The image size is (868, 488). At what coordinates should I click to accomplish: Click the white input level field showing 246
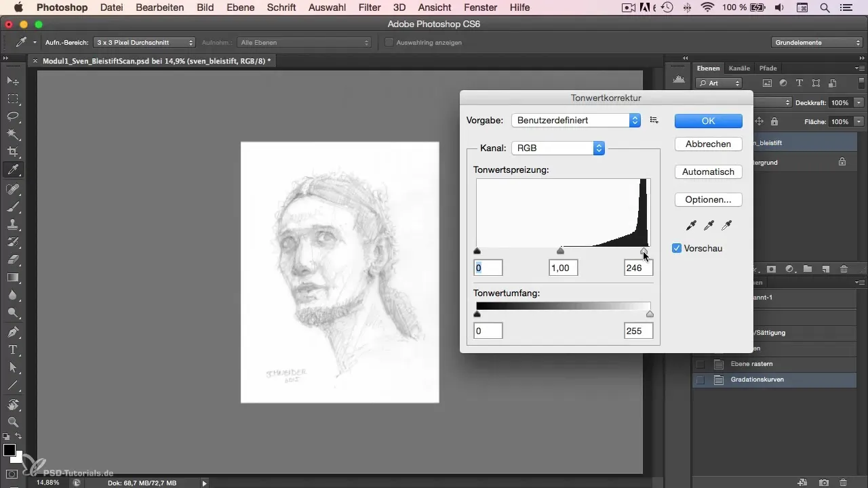pyautogui.click(x=638, y=268)
